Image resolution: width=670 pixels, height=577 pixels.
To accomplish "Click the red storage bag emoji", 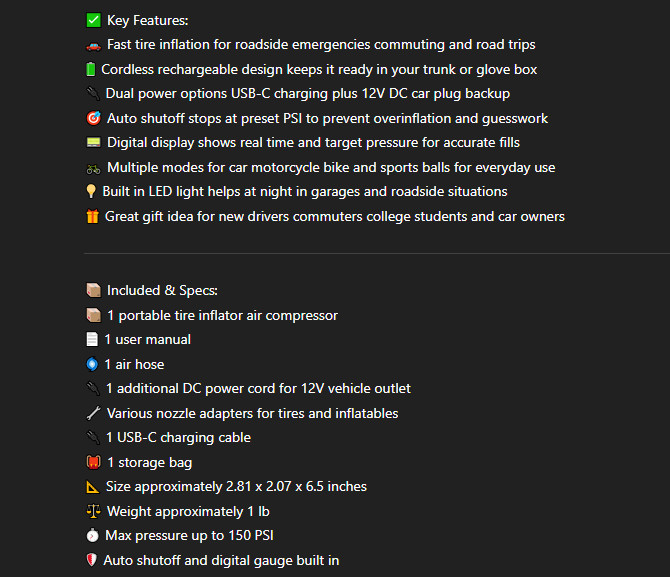I will pos(94,462).
